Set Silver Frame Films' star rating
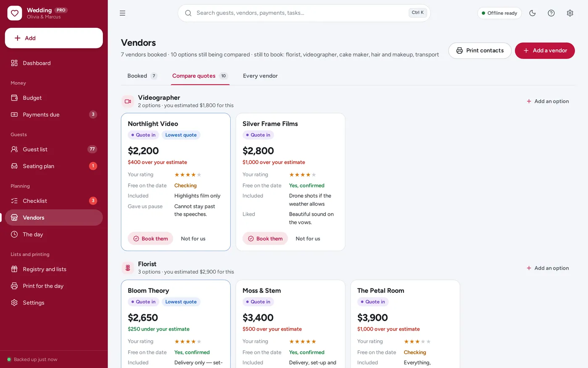588x368 pixels. [x=302, y=175]
